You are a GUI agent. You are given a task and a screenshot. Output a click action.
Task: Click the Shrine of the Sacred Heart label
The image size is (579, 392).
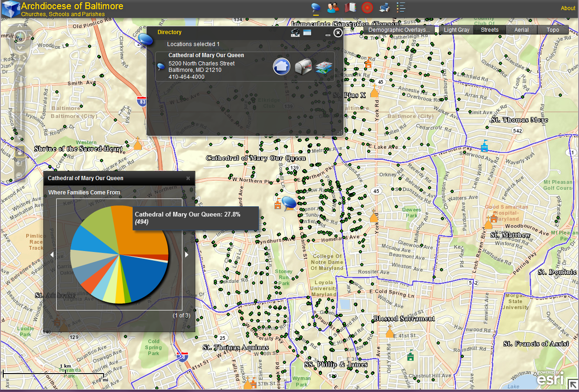point(78,149)
